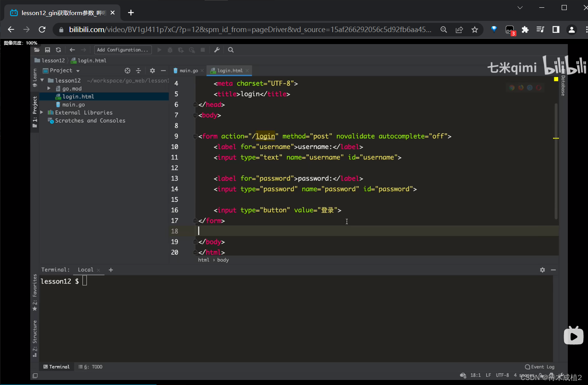Add new terminal session with plus icon
Screen dimensions: 588x385
(111, 270)
